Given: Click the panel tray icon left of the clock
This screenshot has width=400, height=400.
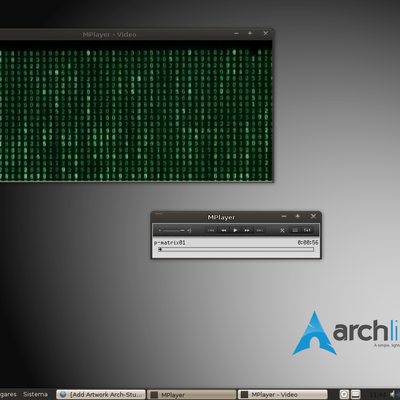Looking at the screenshot, I should (x=356, y=394).
